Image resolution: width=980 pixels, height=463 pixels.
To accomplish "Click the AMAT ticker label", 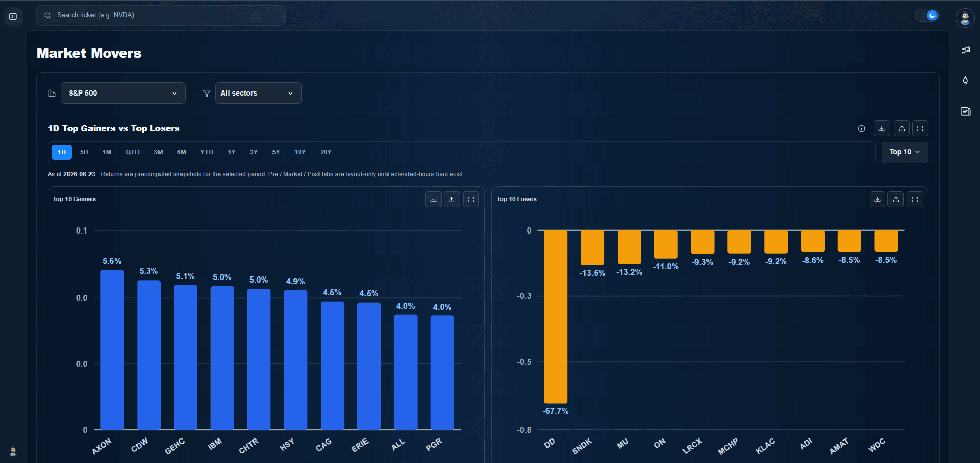I will coord(839,446).
